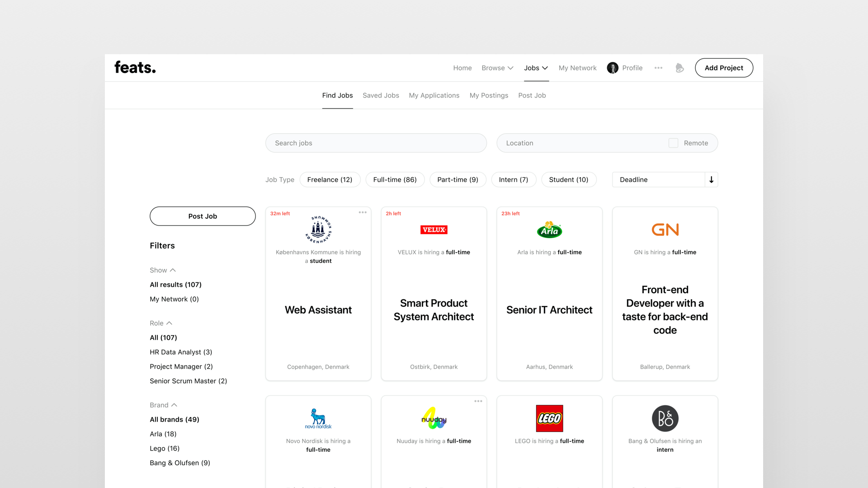The image size is (868, 488).
Task: Click the Add Project button
Action: click(724, 68)
